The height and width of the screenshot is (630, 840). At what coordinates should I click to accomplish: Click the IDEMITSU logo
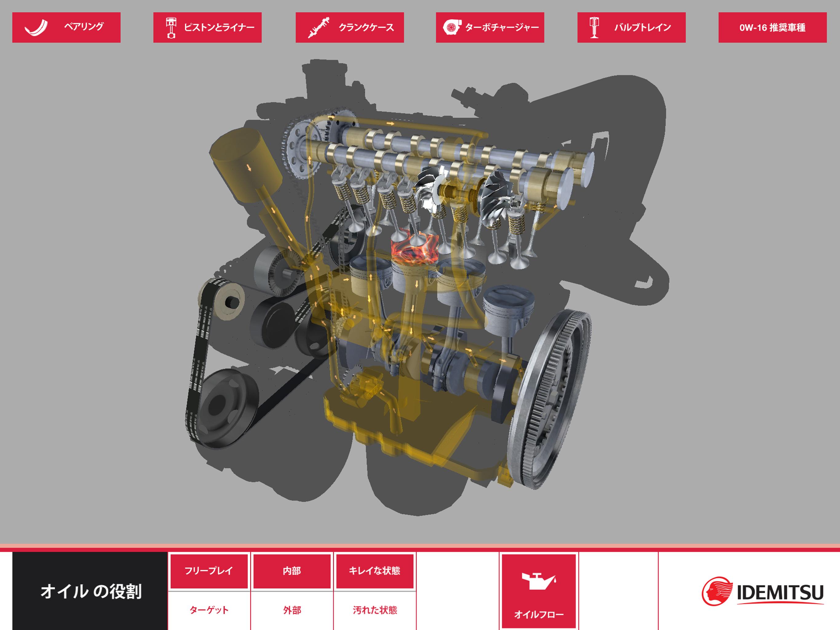click(x=763, y=591)
